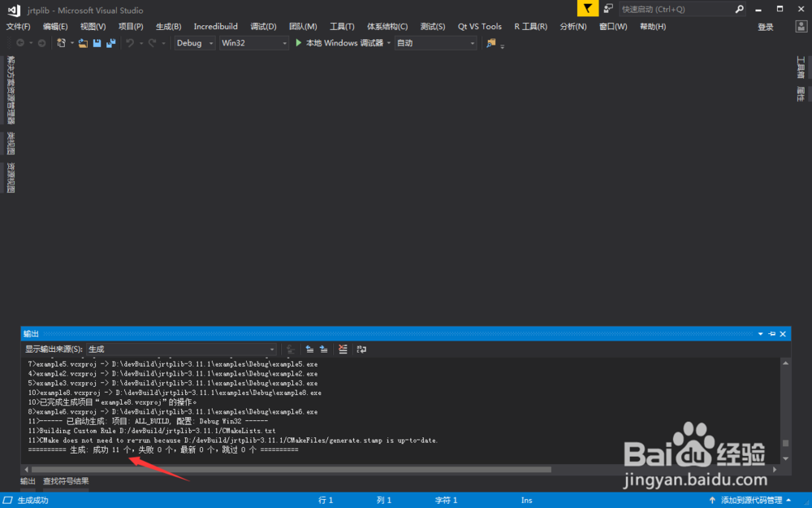The image size is (812, 508).
Task: Open the show output source 生成 dropdown
Action: pyautogui.click(x=181, y=350)
